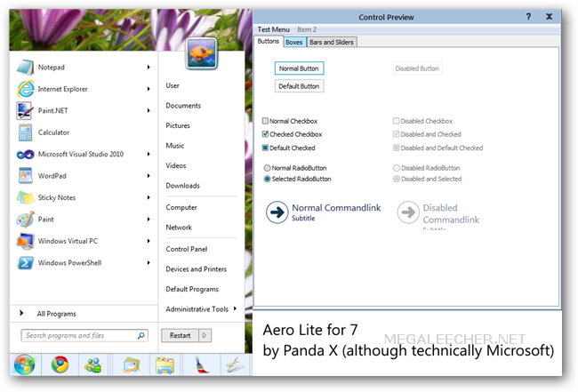This screenshot has width=578, height=392.
Task: Click the Disabled Button
Action: (x=417, y=68)
